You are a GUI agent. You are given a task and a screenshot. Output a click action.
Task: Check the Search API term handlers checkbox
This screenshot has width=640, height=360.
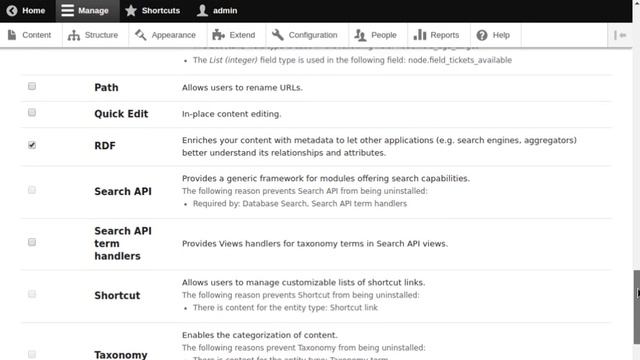coord(32,242)
